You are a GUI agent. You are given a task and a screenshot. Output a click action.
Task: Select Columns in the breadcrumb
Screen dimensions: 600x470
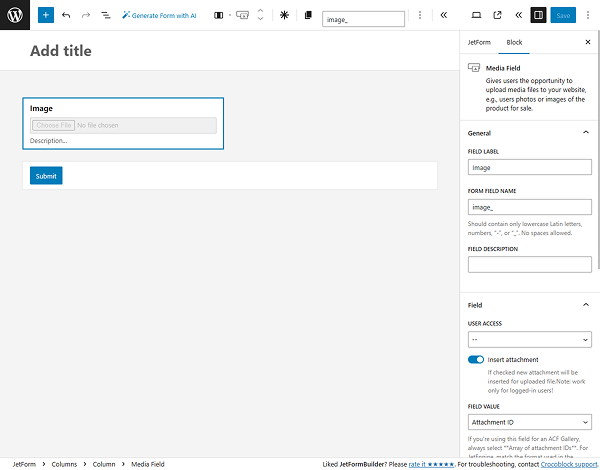(x=64, y=464)
